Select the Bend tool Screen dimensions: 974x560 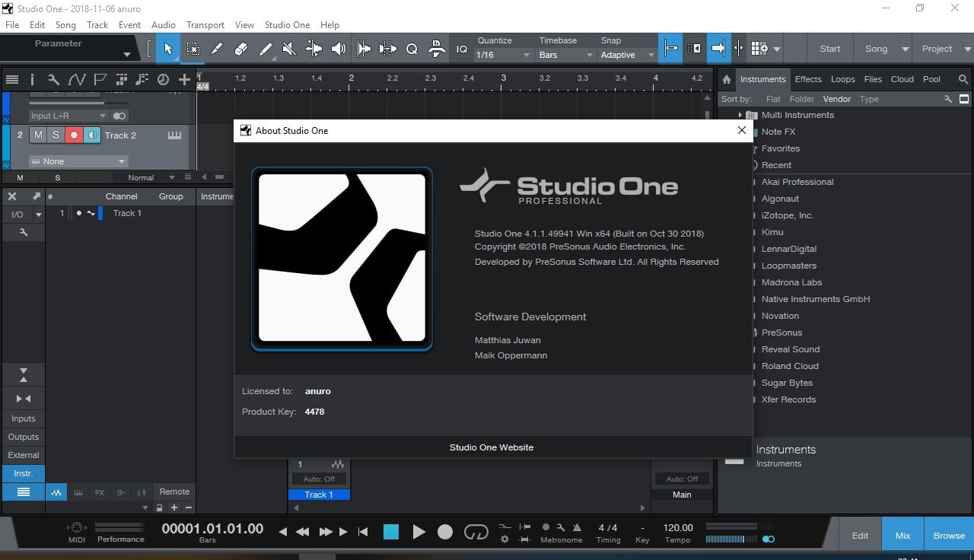point(314,49)
